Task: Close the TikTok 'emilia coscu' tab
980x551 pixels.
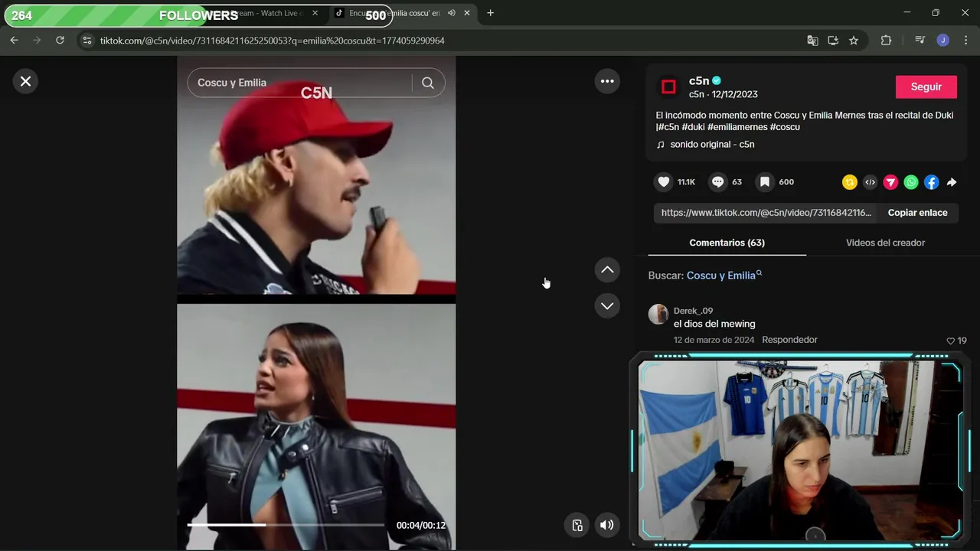Action: [467, 13]
